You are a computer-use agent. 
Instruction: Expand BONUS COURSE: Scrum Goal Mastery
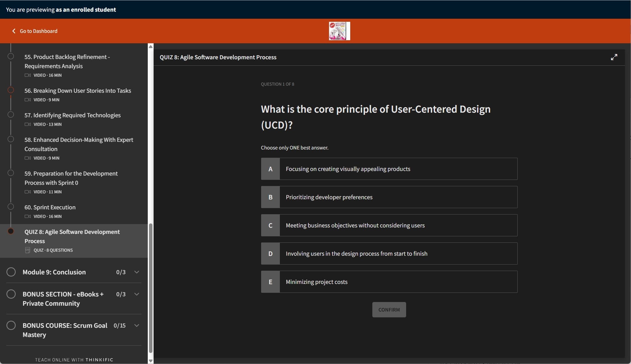[137, 325]
